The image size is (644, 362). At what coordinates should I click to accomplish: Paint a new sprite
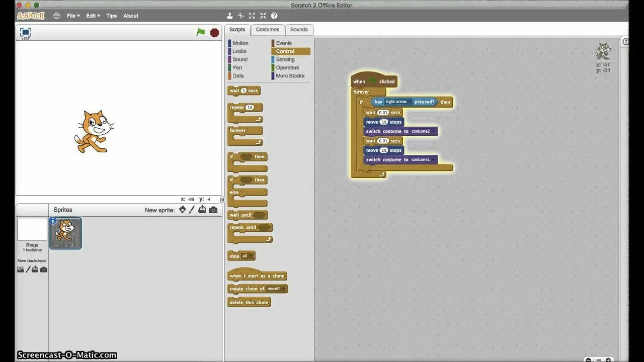coord(192,210)
